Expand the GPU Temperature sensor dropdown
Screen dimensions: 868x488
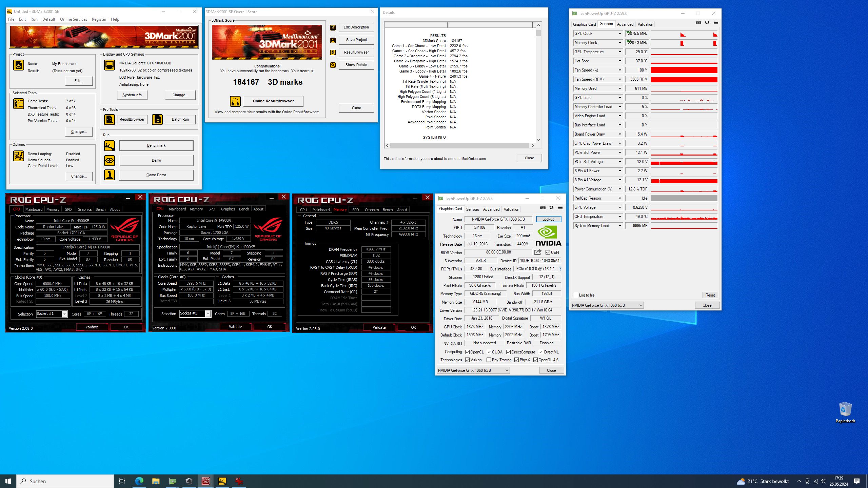(x=620, y=52)
